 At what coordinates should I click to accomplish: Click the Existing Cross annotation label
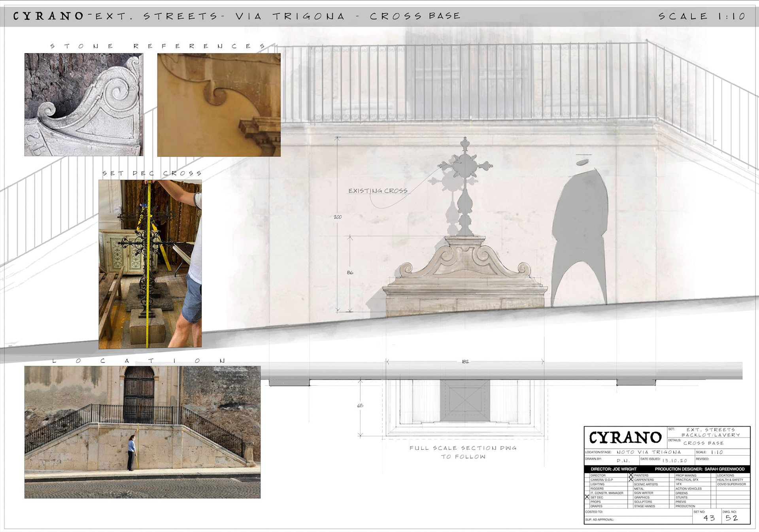tap(378, 191)
